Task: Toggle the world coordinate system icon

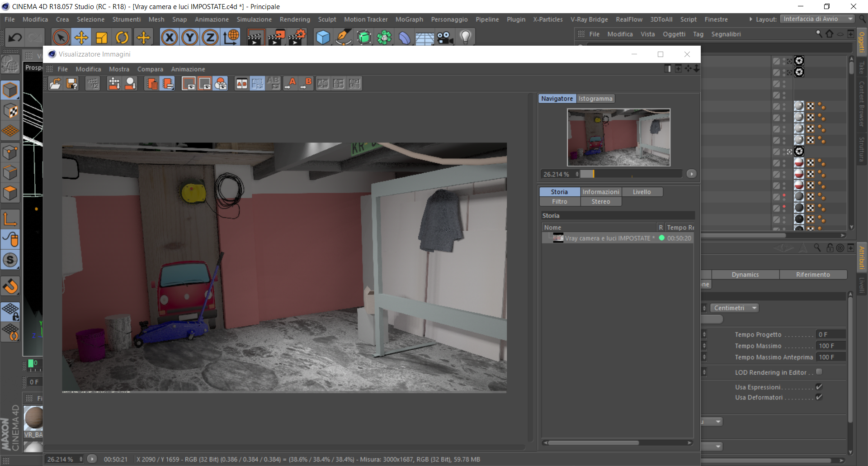Action: 231,38
